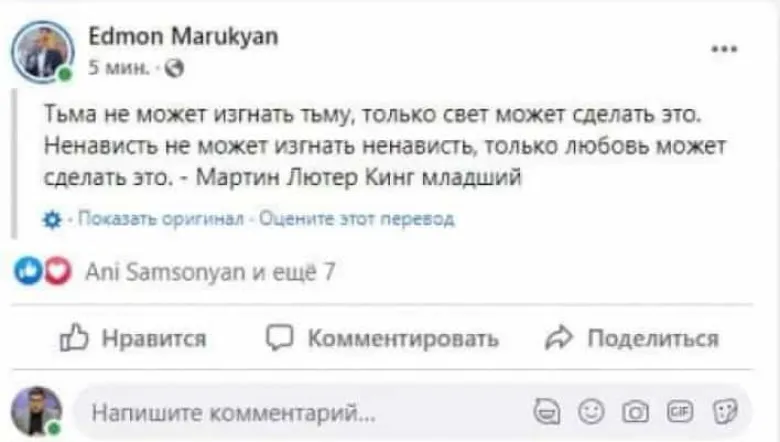Screen dimensions: 780x442
Task: Click the globe public audience icon
Action: (x=172, y=69)
